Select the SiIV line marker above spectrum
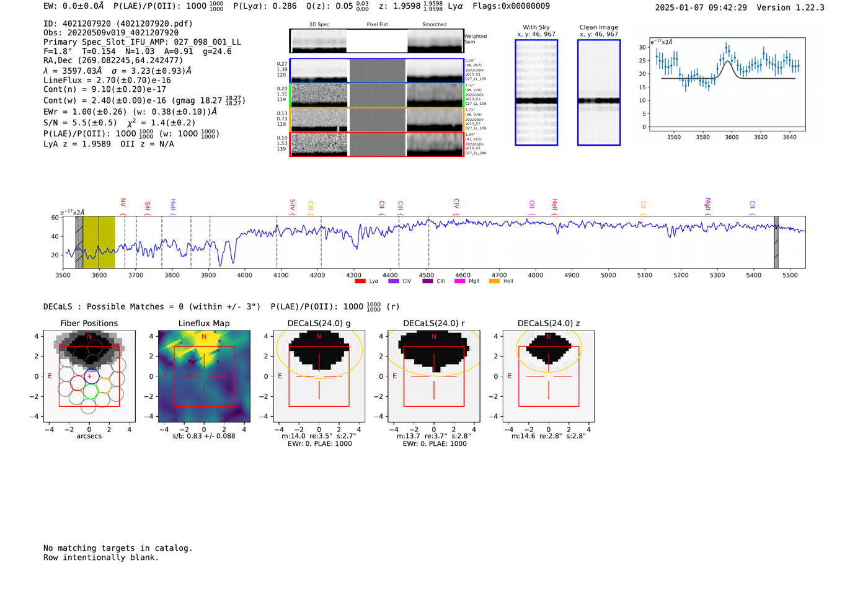868x591 pixels. 293,207
